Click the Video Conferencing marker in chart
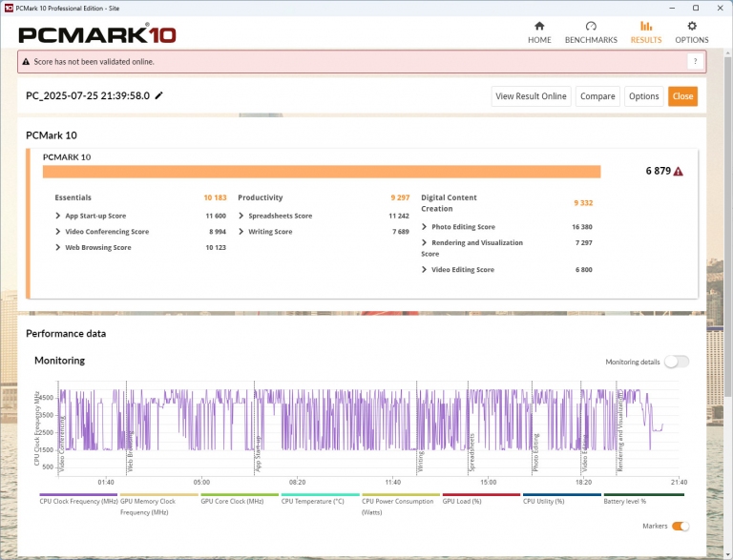This screenshot has width=733, height=560. pos(61,444)
